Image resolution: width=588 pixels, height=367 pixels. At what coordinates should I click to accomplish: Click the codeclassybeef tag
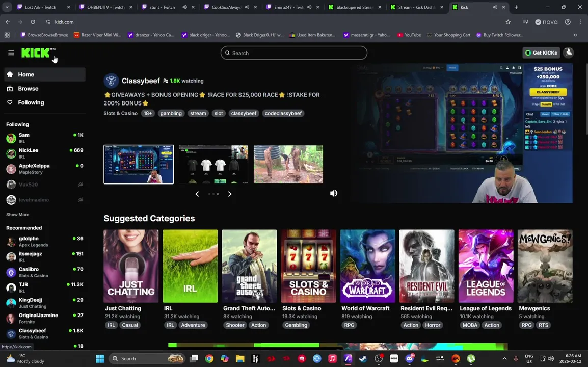[283, 113]
